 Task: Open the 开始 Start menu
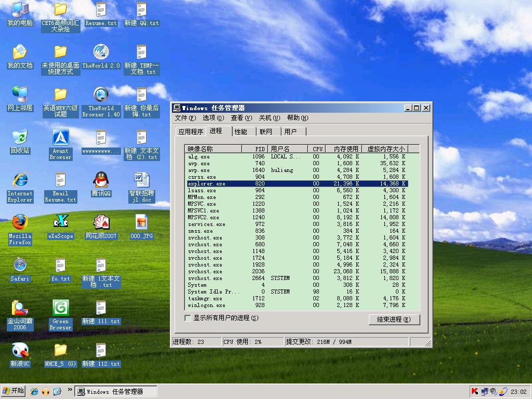[x=14, y=392]
